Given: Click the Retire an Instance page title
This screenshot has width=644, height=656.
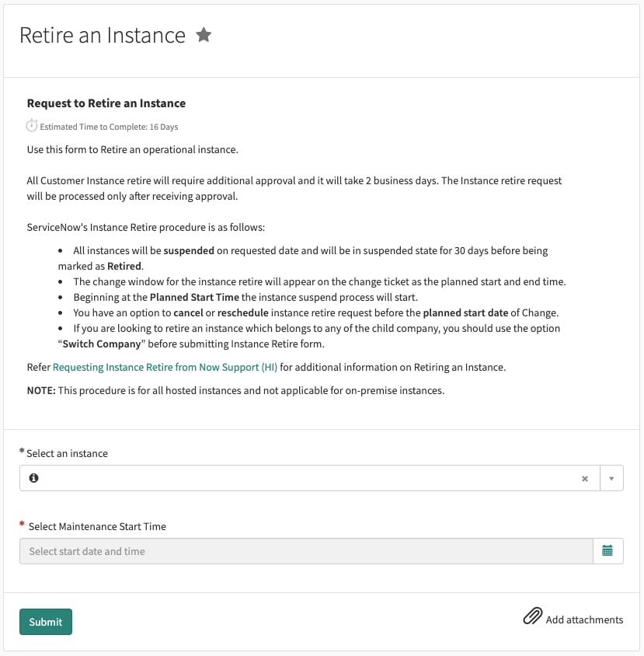Looking at the screenshot, I should pyautogui.click(x=102, y=36).
